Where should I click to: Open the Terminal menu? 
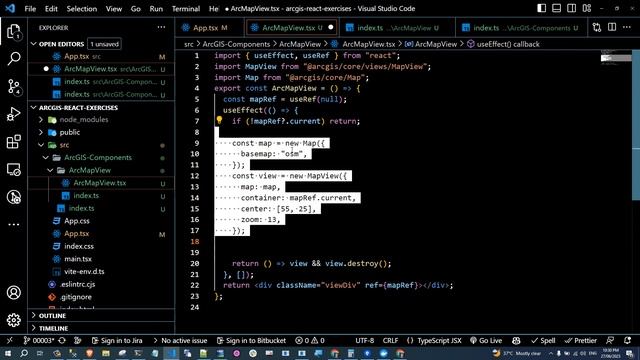click(x=186, y=9)
